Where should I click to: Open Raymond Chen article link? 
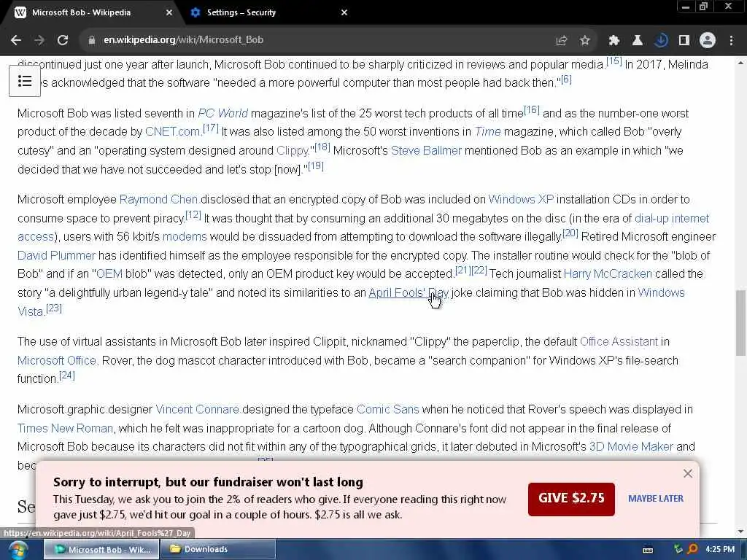(158, 200)
